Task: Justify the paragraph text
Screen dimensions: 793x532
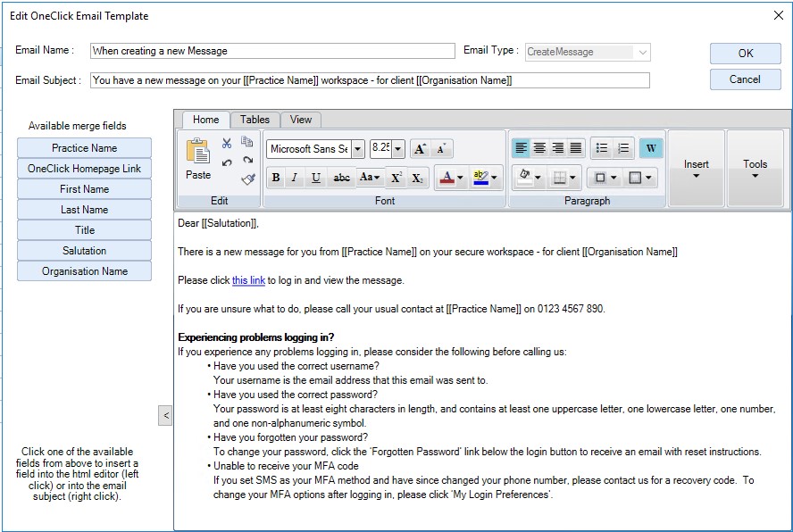Action: (x=576, y=148)
